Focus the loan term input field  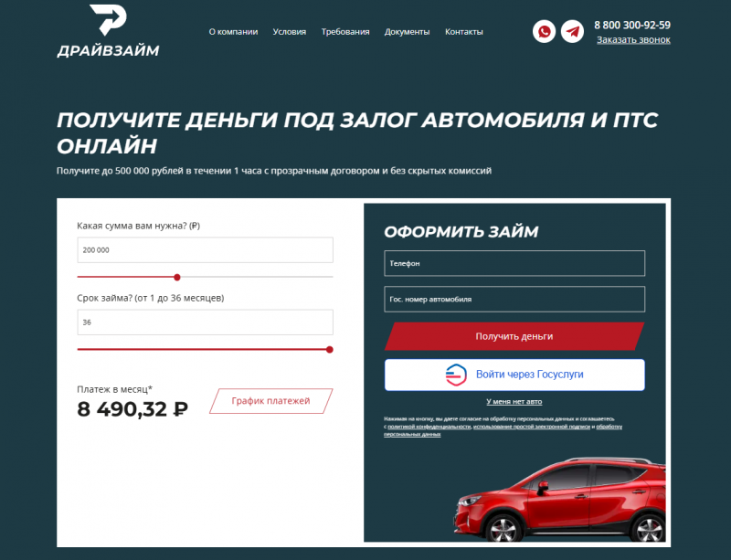pos(205,322)
